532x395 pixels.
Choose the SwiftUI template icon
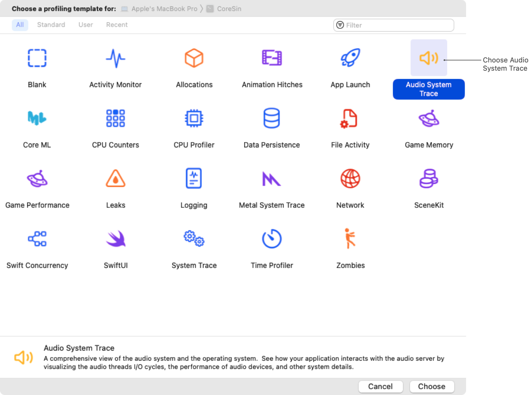coord(115,239)
